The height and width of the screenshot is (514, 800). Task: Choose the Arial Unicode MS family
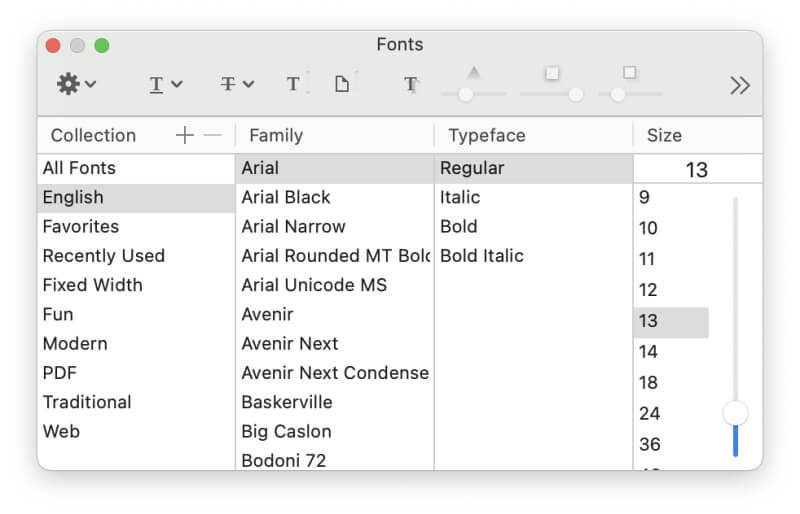click(x=335, y=285)
